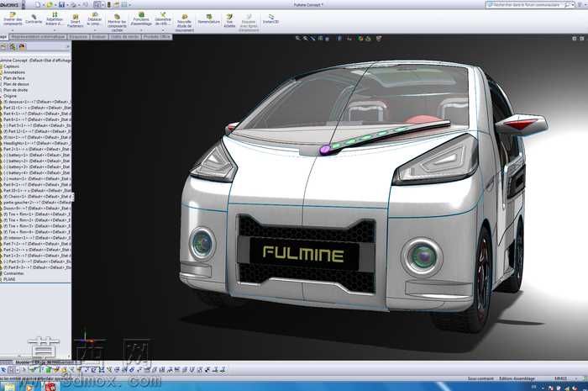This screenshot has width=588, height=391.
Task: Open the dropdown under Fonctions d'assemblage
Action: pos(141,29)
